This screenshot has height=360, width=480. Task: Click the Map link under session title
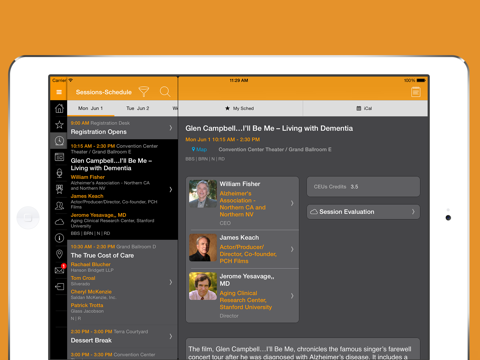pyautogui.click(x=199, y=149)
